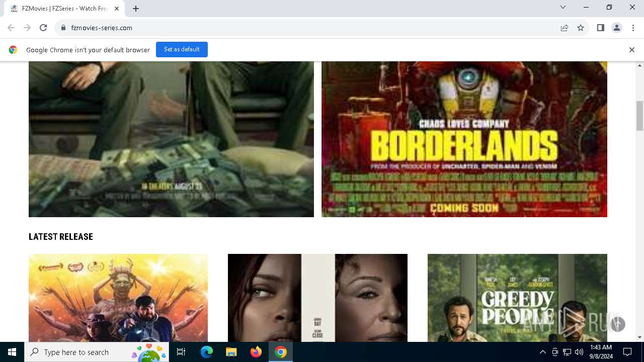Open File Explorer from taskbar

231,352
